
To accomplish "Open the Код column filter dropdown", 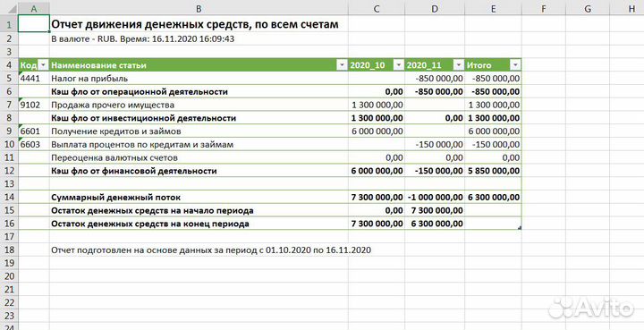I will [x=44, y=65].
